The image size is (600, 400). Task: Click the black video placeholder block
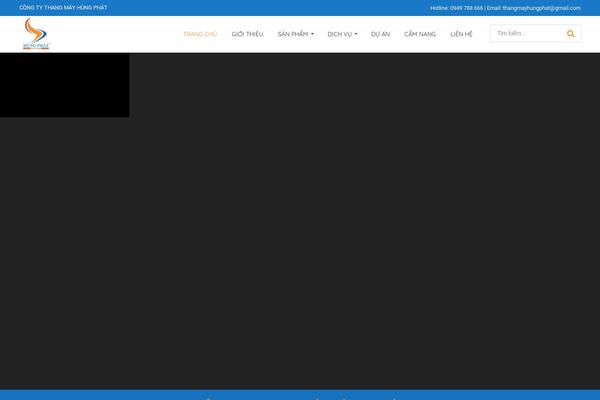click(65, 85)
